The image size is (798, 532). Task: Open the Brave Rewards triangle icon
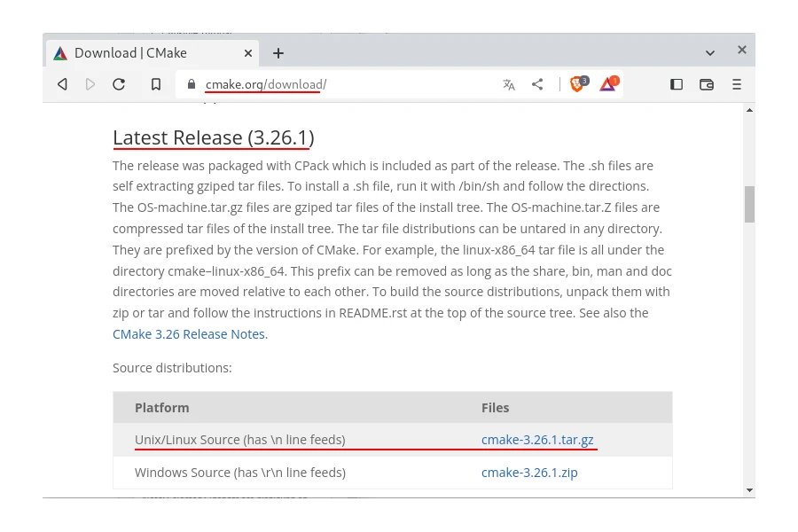point(608,84)
